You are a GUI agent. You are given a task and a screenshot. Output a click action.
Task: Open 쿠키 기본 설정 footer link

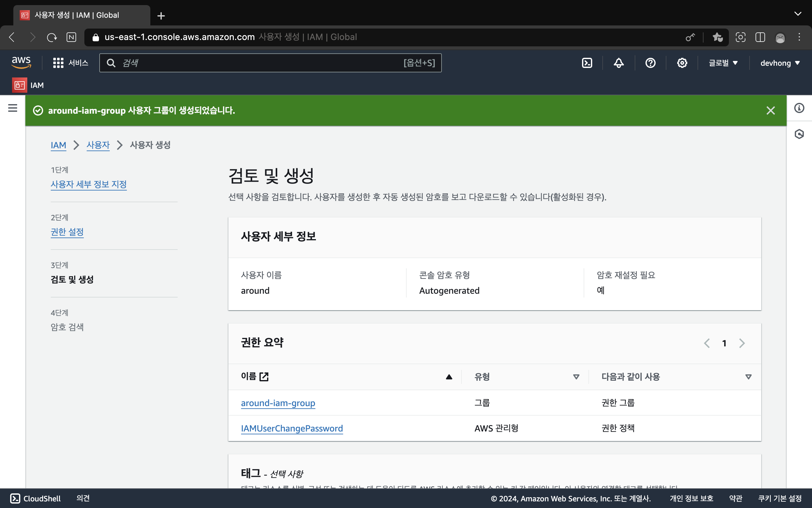click(x=780, y=498)
